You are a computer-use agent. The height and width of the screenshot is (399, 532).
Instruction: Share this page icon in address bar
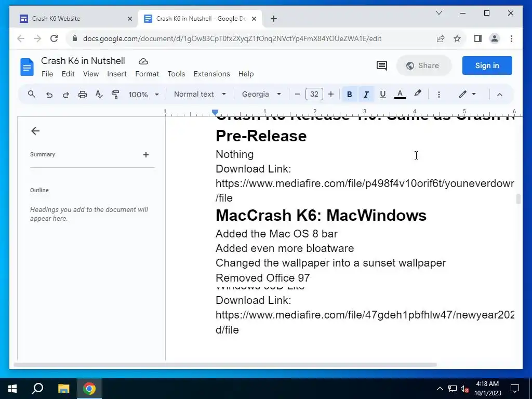(x=441, y=38)
